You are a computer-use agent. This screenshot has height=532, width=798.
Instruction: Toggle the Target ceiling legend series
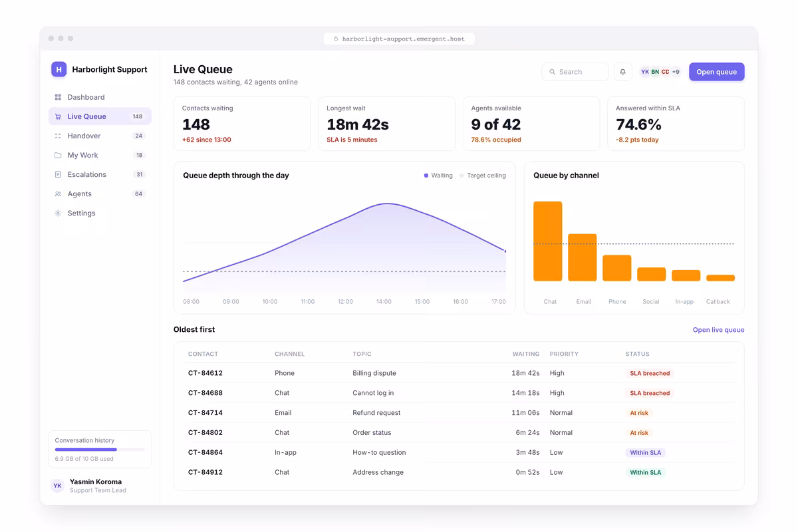coord(483,176)
